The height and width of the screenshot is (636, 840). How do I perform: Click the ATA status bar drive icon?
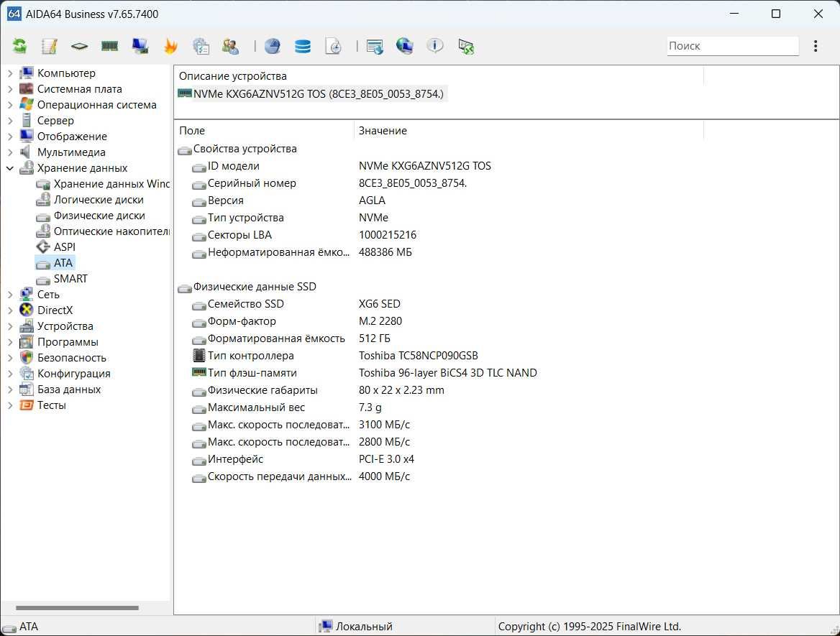[9, 627]
